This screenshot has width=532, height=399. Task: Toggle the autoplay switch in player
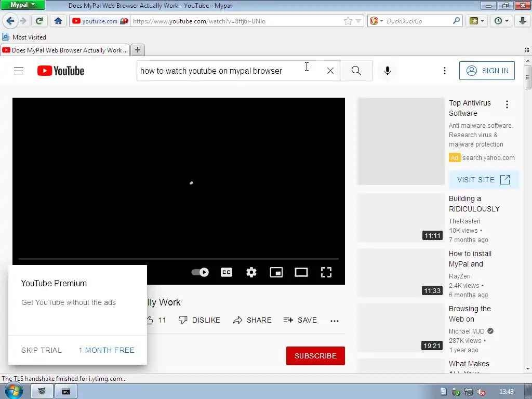pos(200,272)
